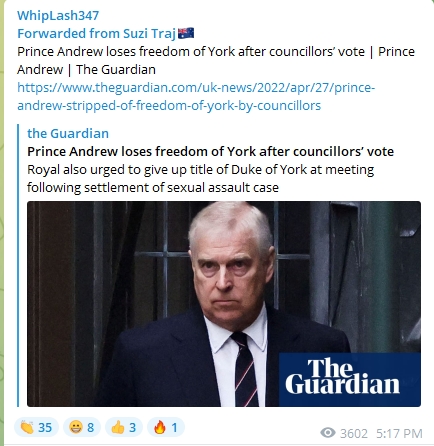This screenshot has width=434, height=446.
Task: Click the 3602 view count
Action: [354, 433]
